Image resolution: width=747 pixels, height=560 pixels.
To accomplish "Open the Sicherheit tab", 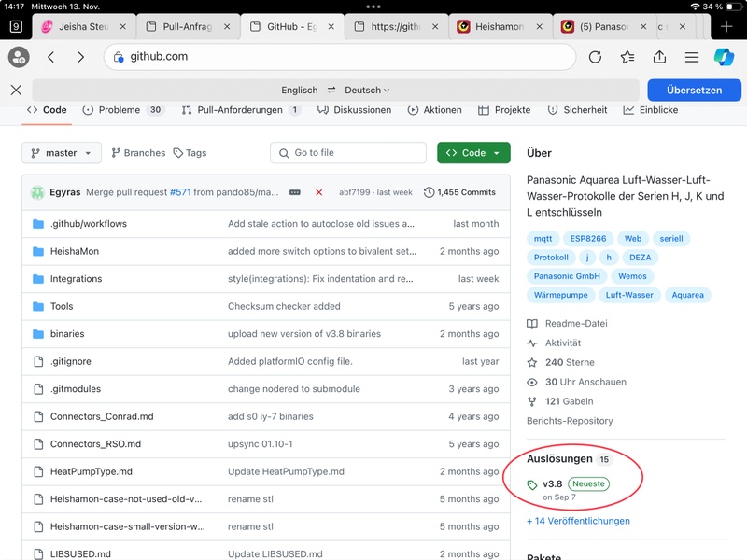I will coord(577,110).
